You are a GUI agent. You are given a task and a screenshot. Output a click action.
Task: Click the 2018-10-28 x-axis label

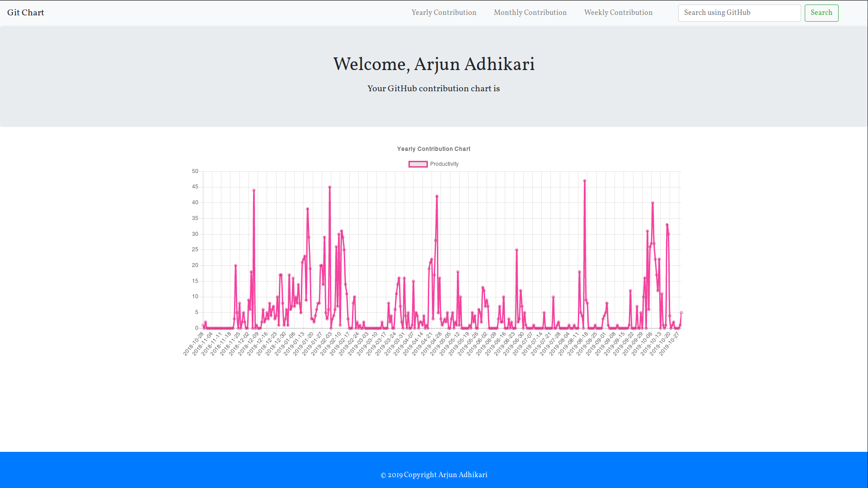[x=194, y=344]
